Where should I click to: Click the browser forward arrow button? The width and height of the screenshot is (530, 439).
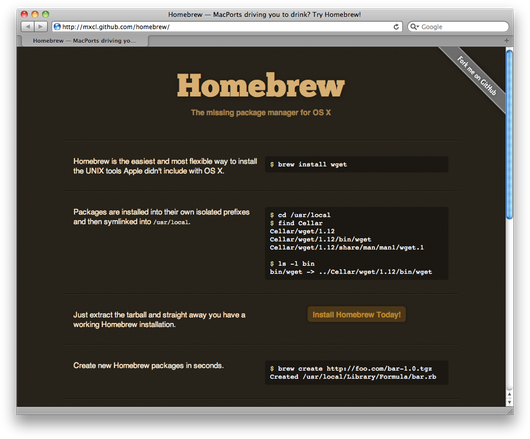point(41,26)
